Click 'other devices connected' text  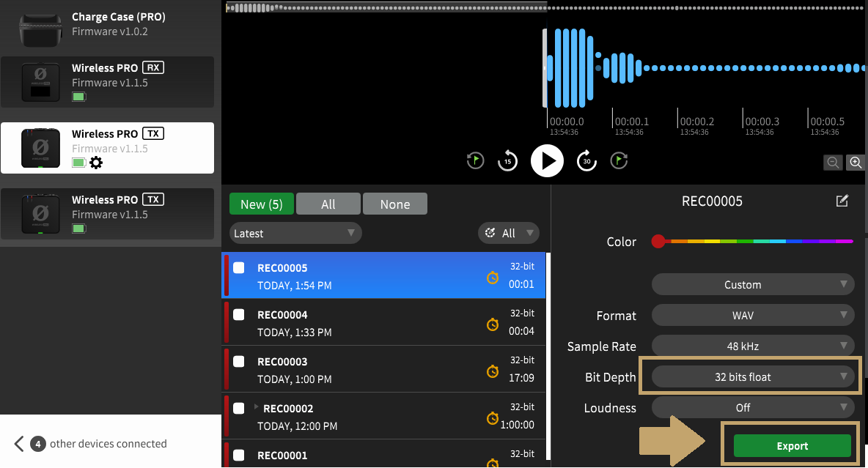click(x=108, y=444)
